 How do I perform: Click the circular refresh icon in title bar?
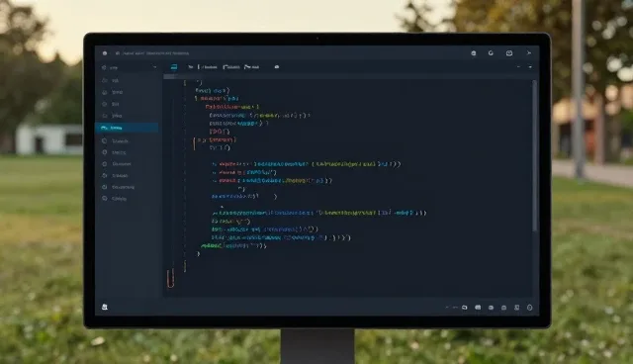(491, 52)
